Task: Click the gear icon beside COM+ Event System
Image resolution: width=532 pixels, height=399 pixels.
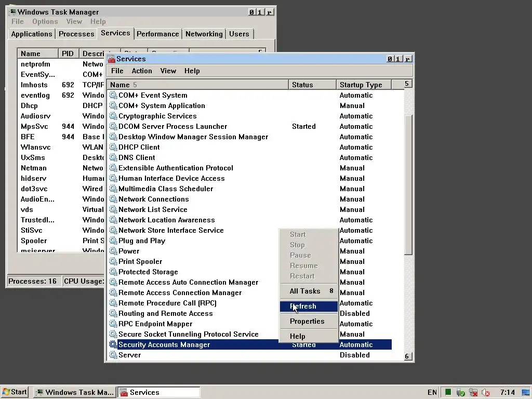Action: 113,96
